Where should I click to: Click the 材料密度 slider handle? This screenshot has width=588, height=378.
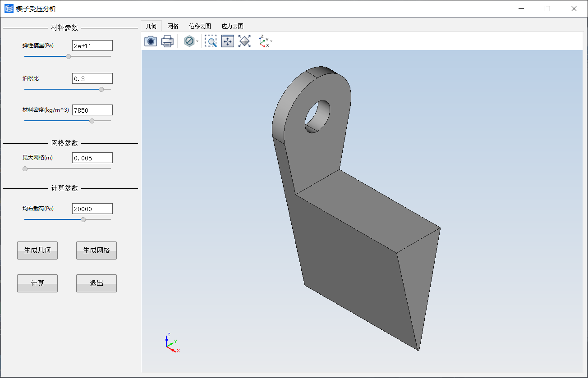click(x=92, y=121)
